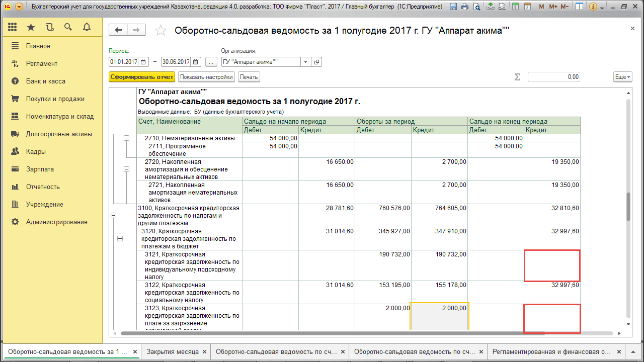Open the search tool in the yellow panel
This screenshot has width=644, height=362.
click(x=68, y=27)
